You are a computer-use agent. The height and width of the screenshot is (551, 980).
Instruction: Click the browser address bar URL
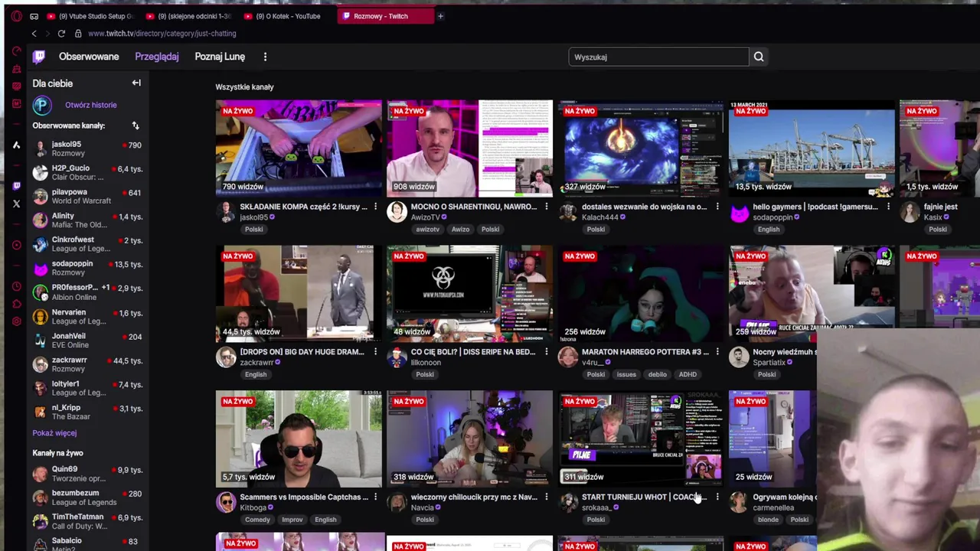(162, 34)
